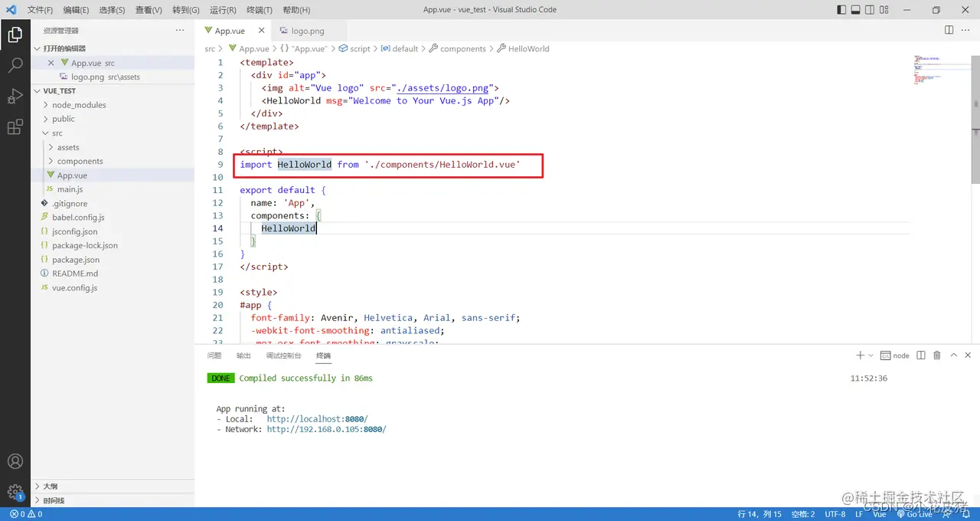Open the 文件(F) menu
This screenshot has width=980, height=521.
tap(40, 10)
